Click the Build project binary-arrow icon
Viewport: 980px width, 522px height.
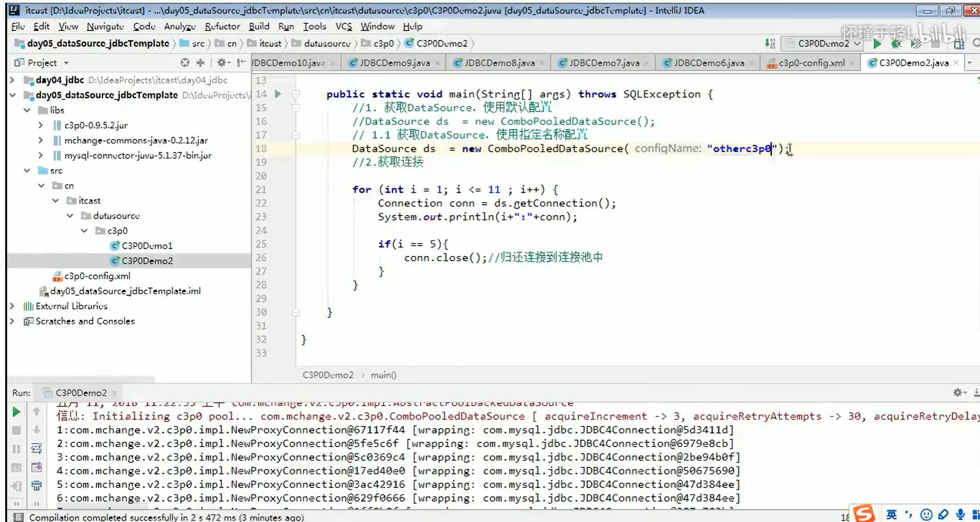pos(770,44)
